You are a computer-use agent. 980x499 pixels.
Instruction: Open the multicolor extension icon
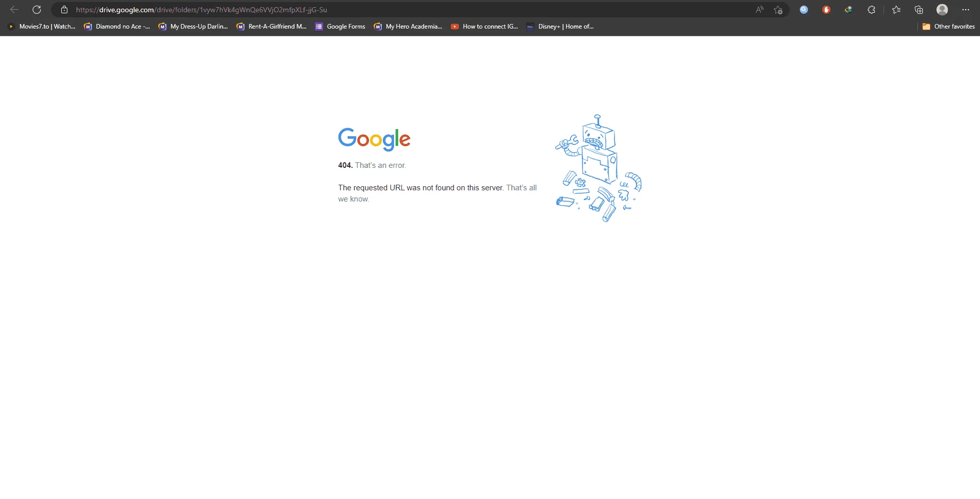pos(848,10)
